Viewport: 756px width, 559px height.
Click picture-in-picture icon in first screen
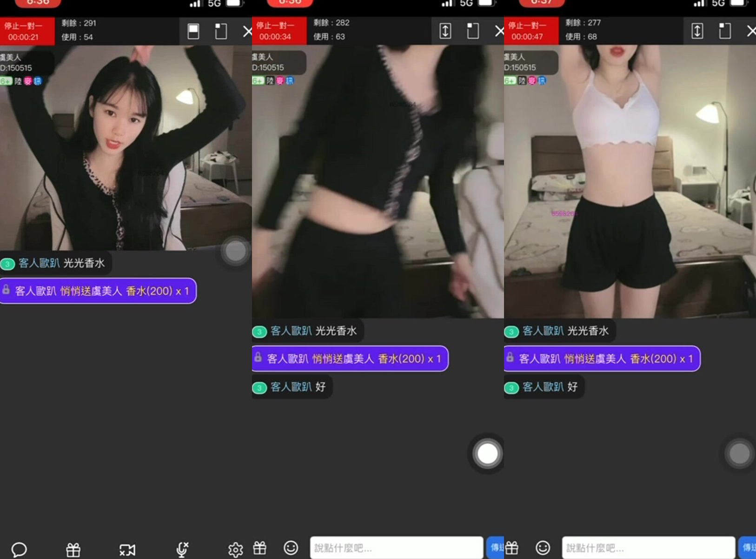221,31
